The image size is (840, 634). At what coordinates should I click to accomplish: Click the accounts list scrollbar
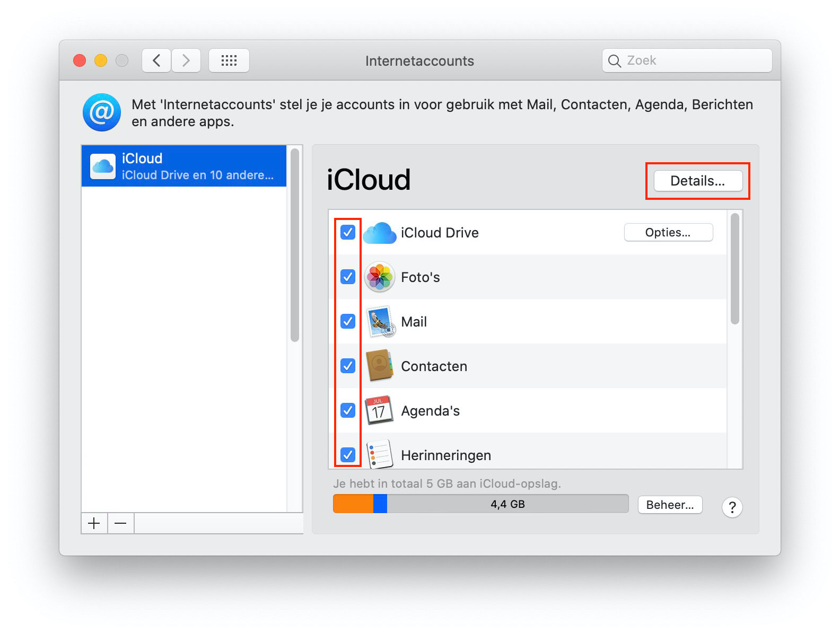click(x=295, y=245)
